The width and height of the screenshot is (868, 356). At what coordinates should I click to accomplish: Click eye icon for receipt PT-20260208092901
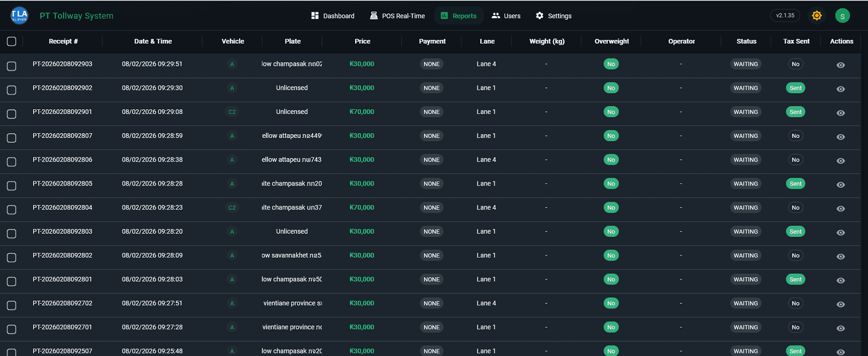tap(841, 113)
